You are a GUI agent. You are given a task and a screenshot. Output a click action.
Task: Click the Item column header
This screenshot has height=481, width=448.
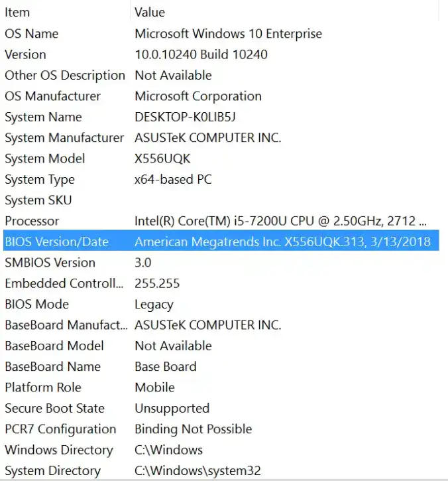pos(17,13)
